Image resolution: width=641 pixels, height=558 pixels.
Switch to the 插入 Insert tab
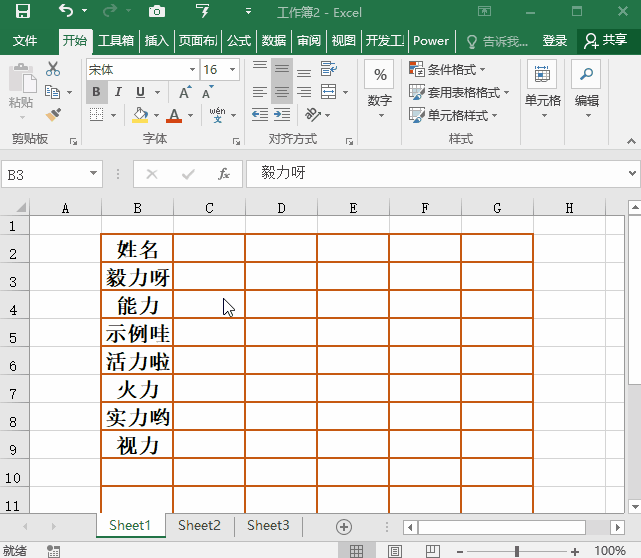(x=157, y=40)
